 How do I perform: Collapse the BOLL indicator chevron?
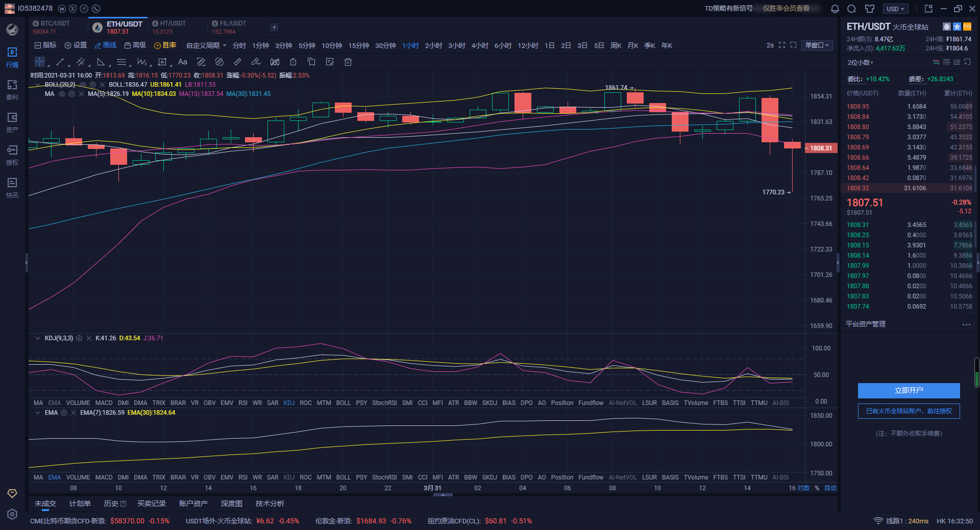point(38,85)
